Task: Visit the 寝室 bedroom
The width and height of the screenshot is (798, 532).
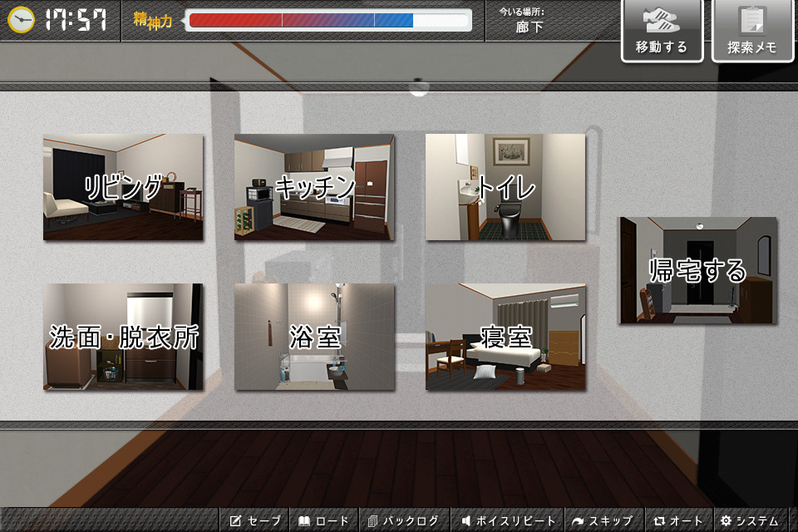Action: pos(505,337)
